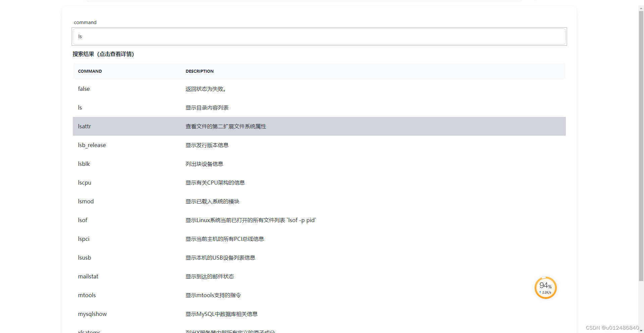Click the vertical page scrollbar thumb

tap(641, 146)
